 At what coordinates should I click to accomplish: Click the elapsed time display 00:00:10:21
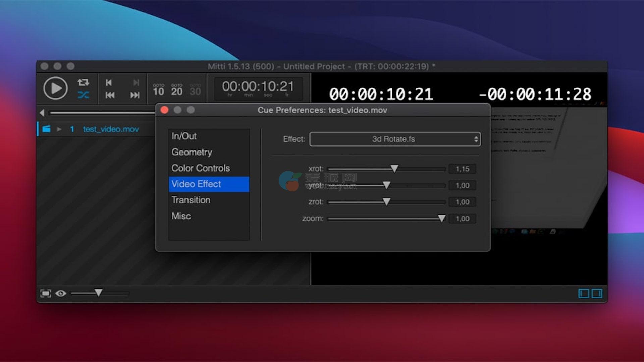pos(381,94)
